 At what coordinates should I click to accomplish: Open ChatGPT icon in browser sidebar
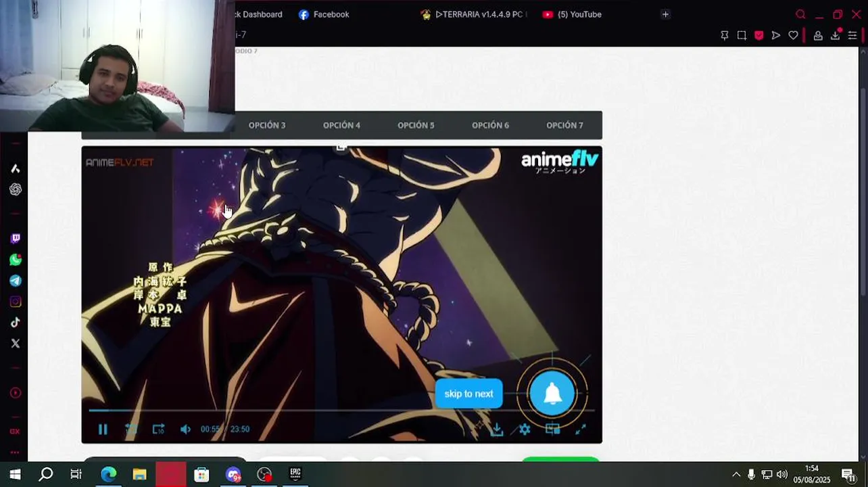click(x=15, y=189)
